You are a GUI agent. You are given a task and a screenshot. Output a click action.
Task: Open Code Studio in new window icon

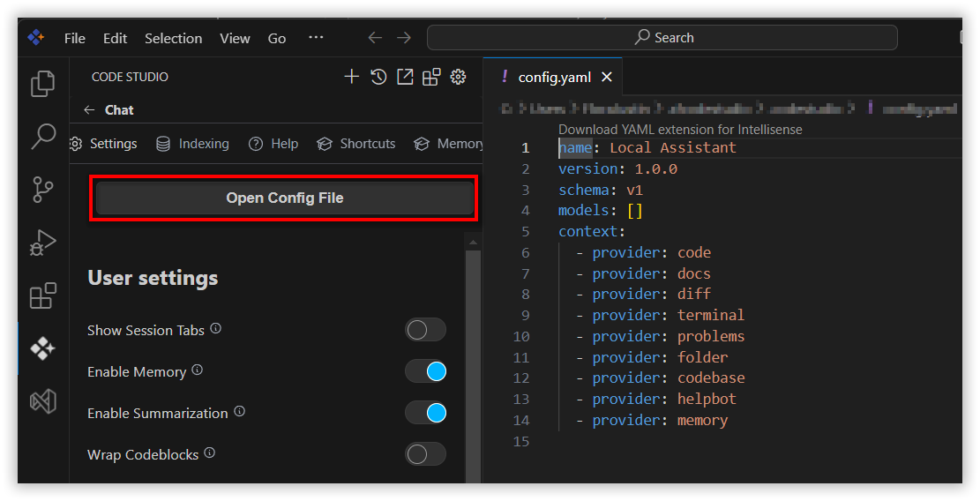pos(405,77)
